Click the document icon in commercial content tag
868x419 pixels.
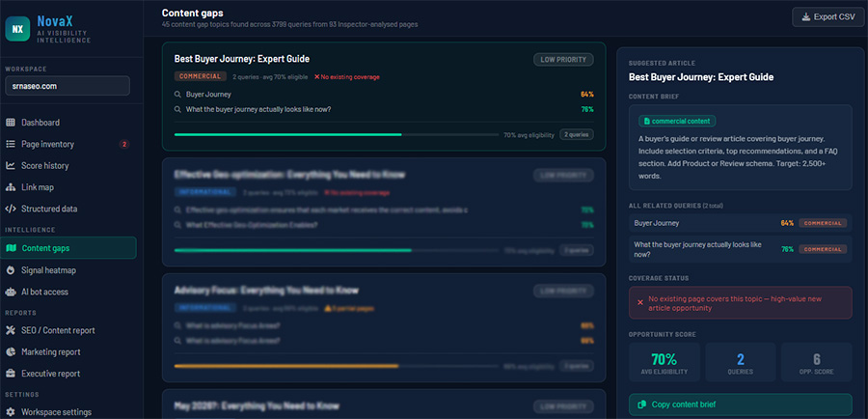tap(646, 121)
